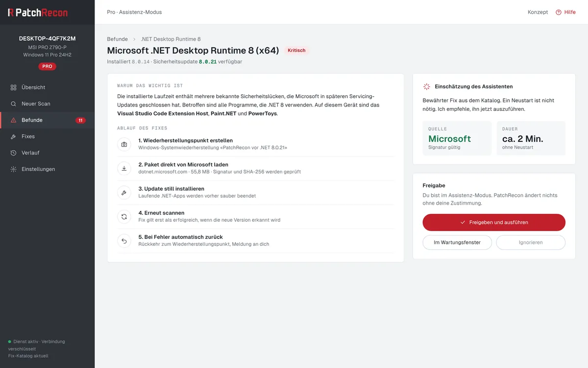Open Verlauf history clock icon

click(14, 153)
